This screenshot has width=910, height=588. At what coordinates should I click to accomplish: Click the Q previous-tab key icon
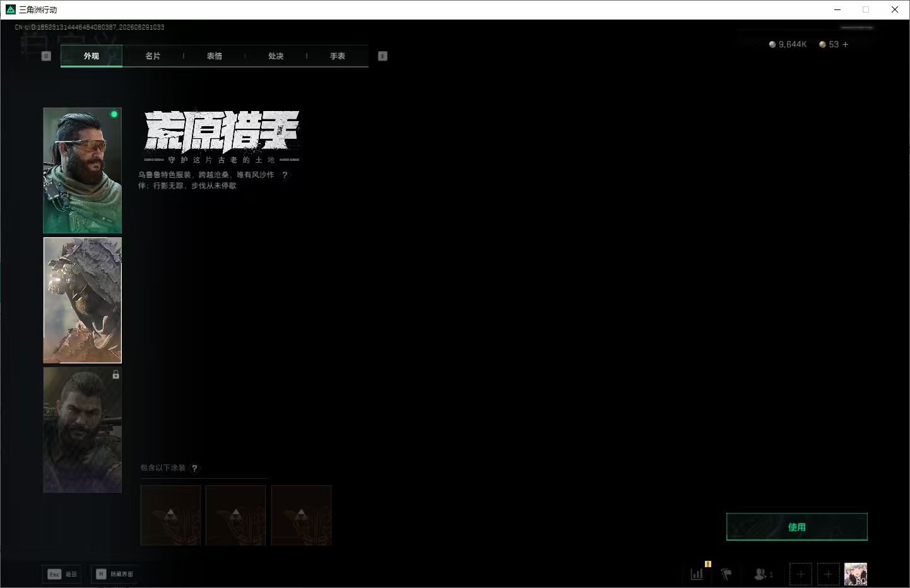46,56
